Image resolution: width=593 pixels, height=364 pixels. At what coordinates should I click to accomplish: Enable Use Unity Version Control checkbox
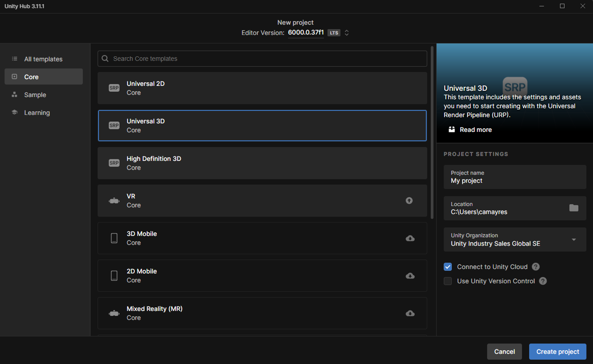448,281
